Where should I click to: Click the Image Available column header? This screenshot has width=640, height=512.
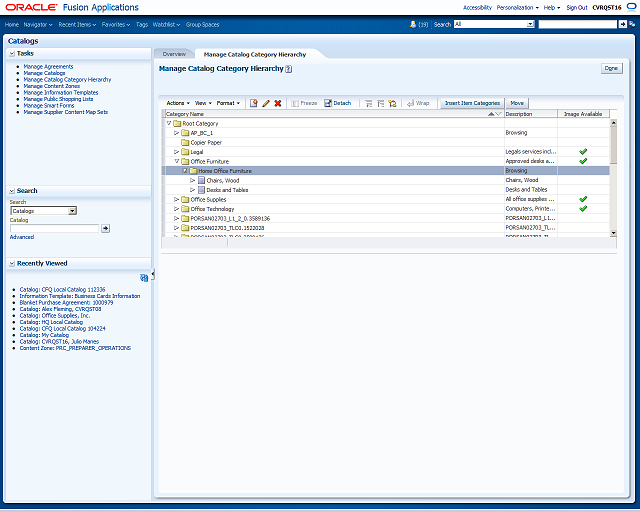(583, 114)
